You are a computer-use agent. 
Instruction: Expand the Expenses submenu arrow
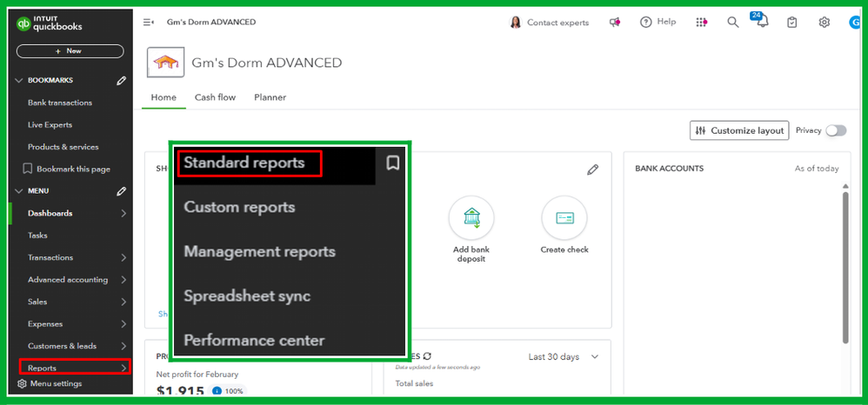(123, 324)
